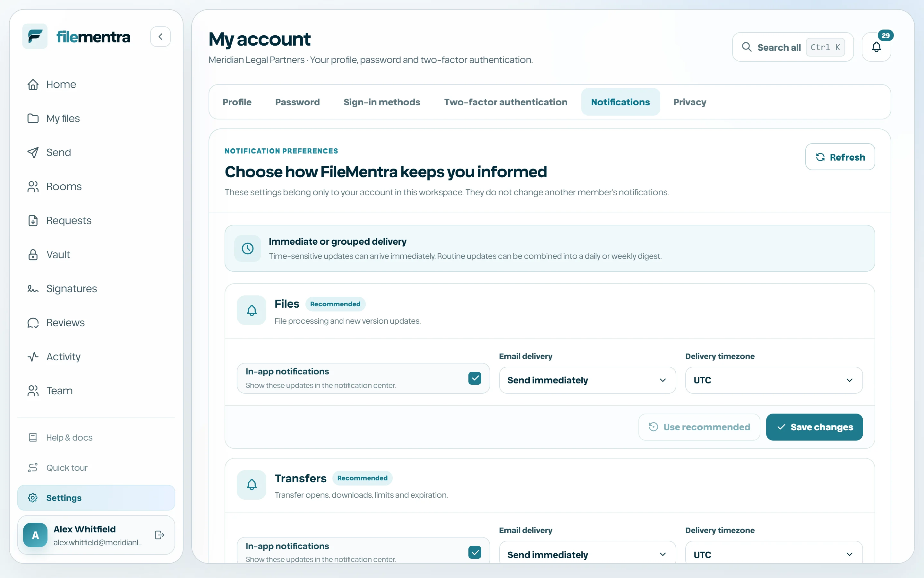Switch to the Privacy tab
Image resolution: width=924 pixels, height=578 pixels.
(689, 102)
